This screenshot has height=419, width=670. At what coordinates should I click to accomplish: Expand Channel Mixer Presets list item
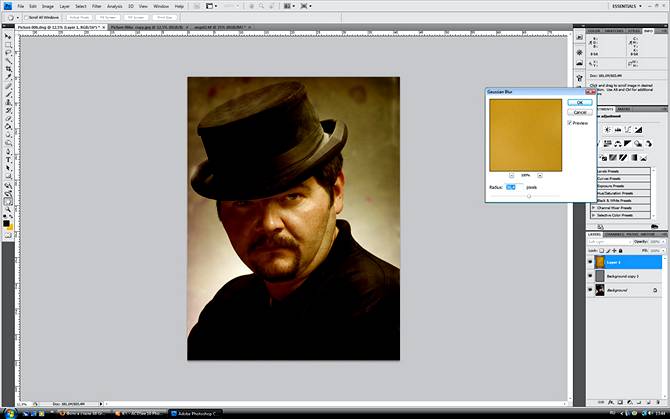point(594,207)
